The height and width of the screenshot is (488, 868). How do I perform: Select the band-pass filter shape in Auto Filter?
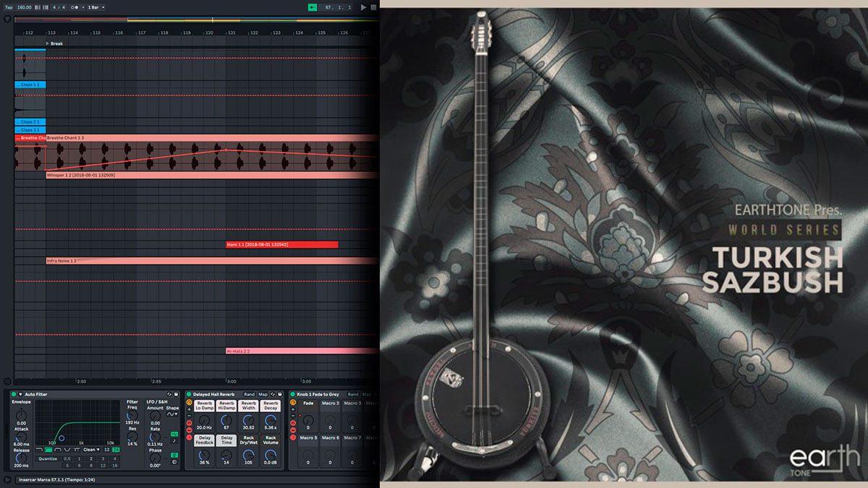pyautogui.click(x=58, y=450)
